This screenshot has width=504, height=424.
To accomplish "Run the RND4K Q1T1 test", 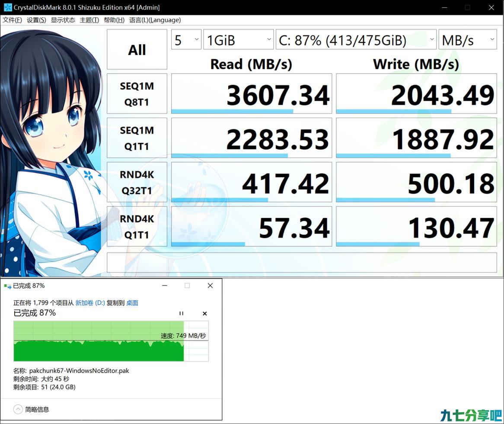I will [137, 226].
